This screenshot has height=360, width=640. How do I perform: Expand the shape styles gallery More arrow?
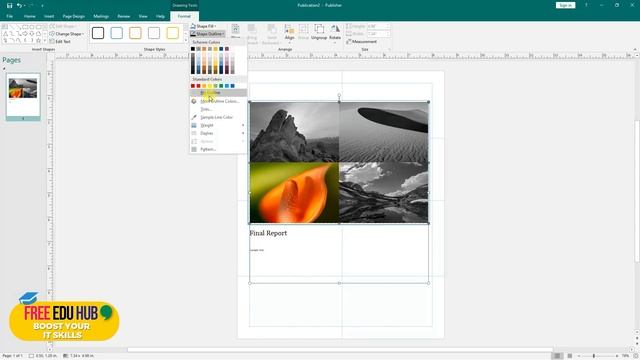pos(186,40)
